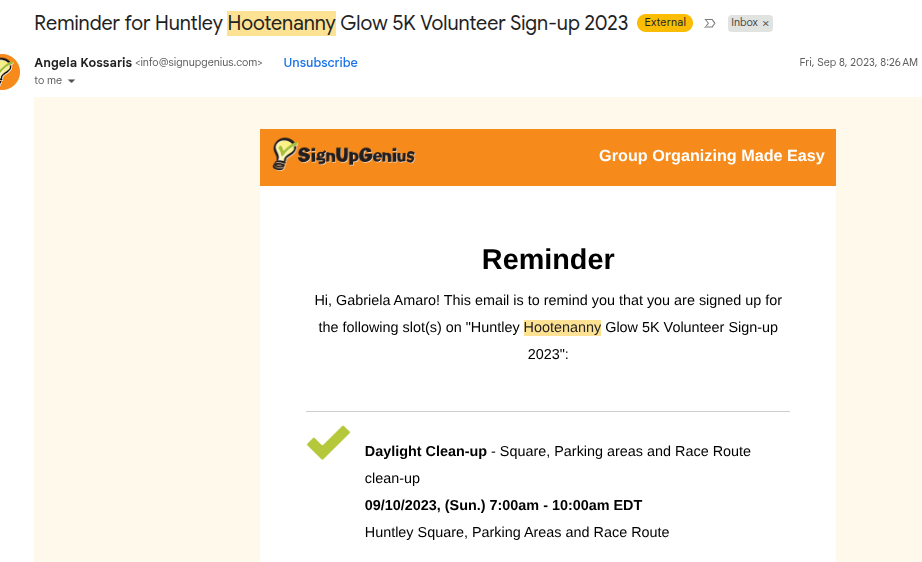Screen dimensions: 922x562
Task: Click the yellow External label badge
Action: (664, 23)
